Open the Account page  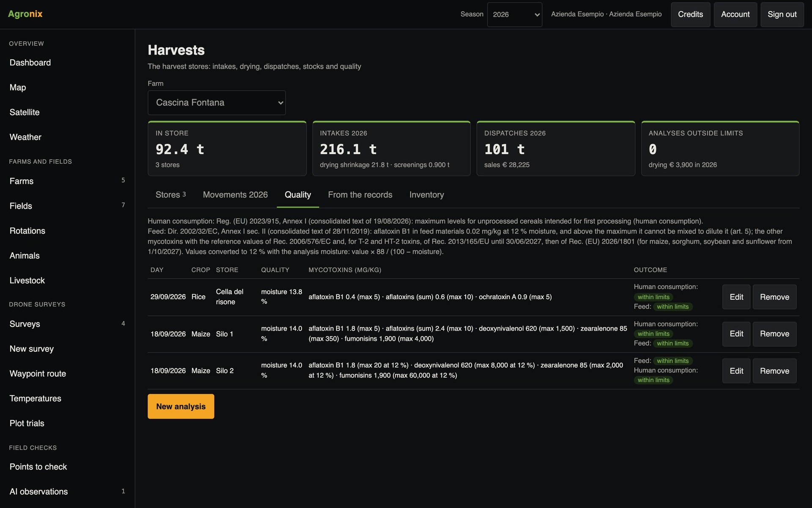tap(735, 14)
